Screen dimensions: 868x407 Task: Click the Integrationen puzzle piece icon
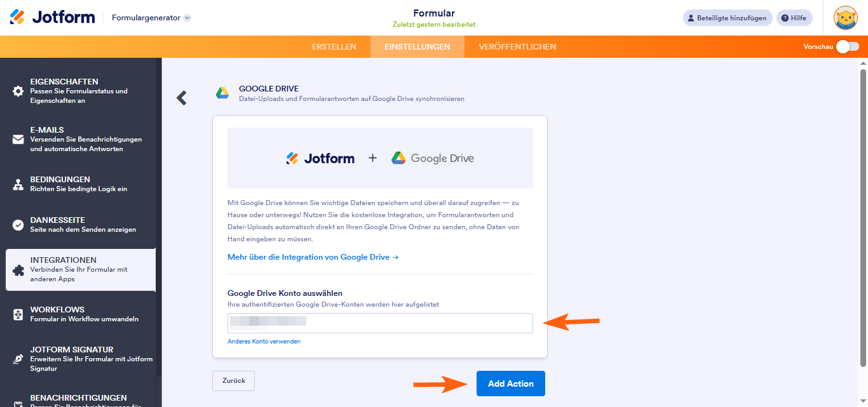pos(18,270)
